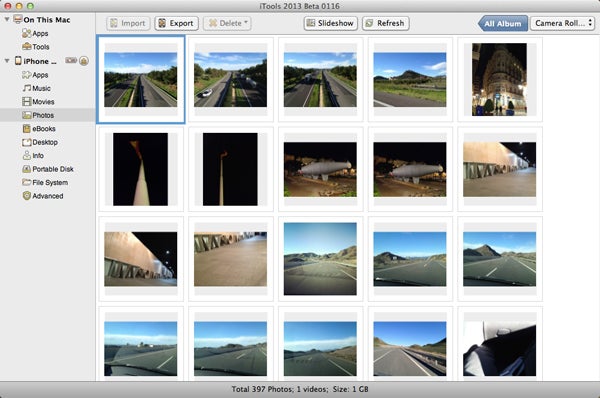Select the highway photo with white truck
Viewport: 600px width, 398px height.
click(320, 80)
